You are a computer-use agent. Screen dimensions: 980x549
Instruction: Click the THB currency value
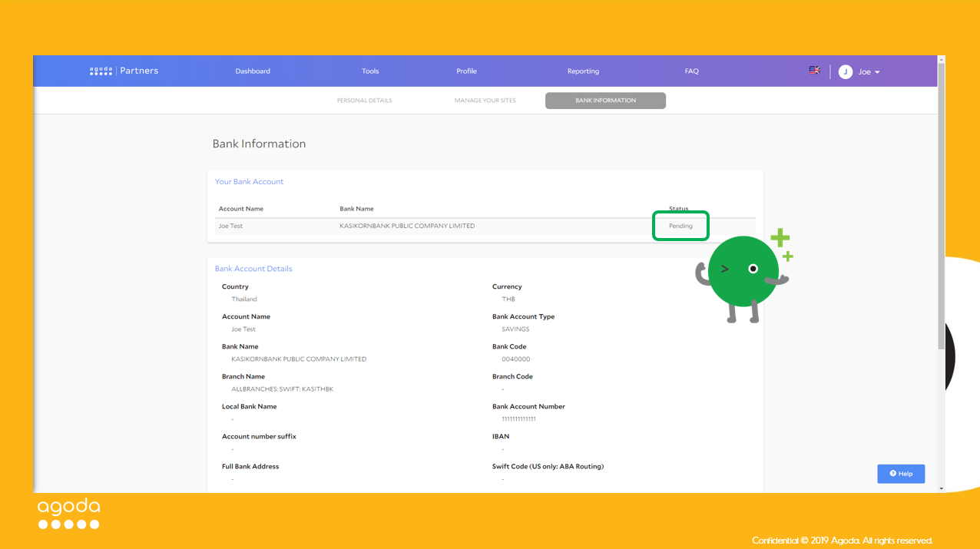coord(508,299)
